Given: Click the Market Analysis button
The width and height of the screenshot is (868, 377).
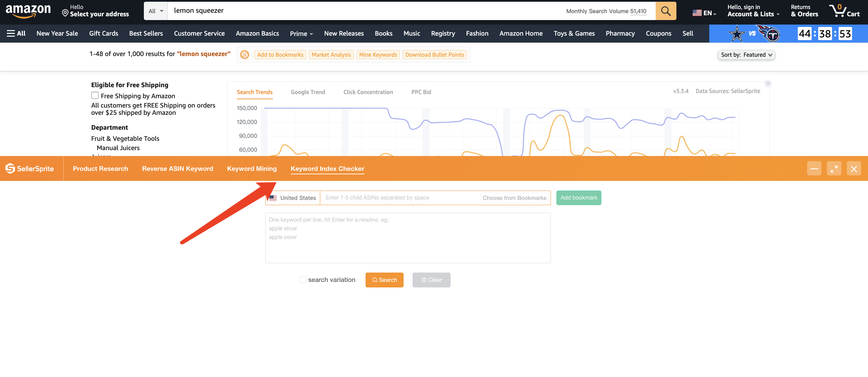Looking at the screenshot, I should tap(331, 55).
